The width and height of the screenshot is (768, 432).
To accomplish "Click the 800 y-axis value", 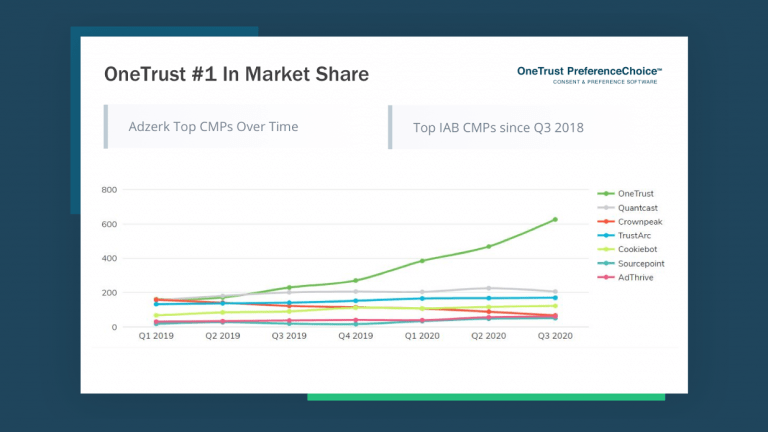I will 109,190.
